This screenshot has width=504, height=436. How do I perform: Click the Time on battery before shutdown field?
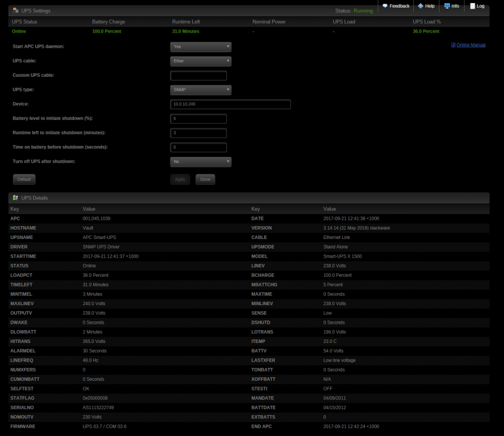(x=198, y=147)
